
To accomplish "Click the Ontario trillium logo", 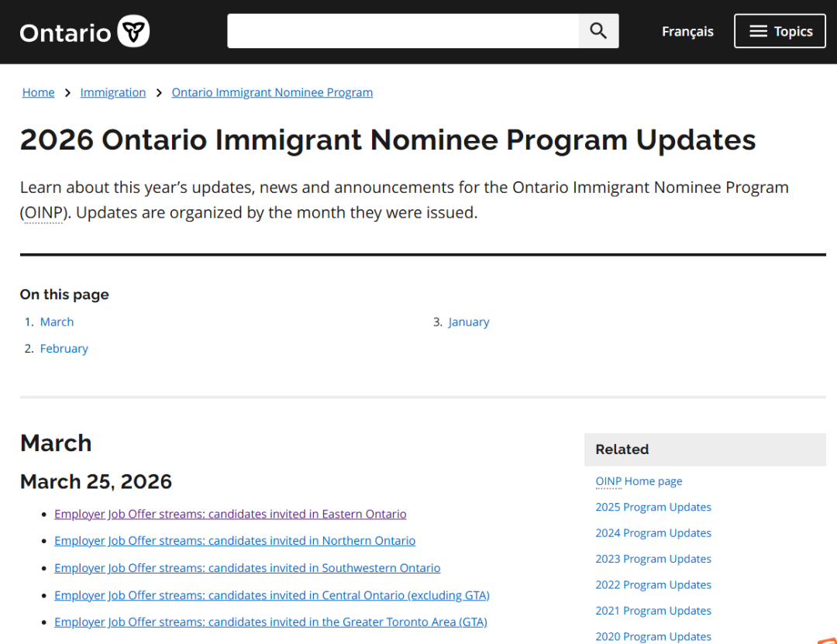I will coord(133,32).
